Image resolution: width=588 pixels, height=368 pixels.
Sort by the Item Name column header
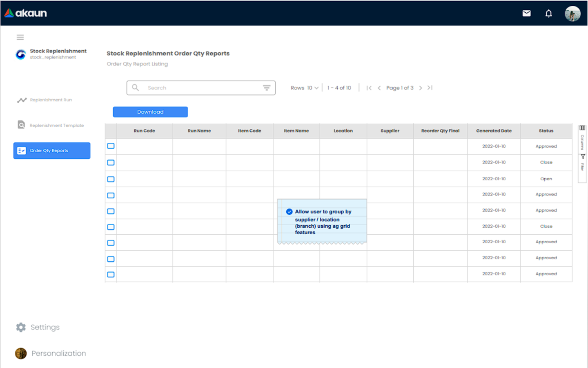point(296,131)
